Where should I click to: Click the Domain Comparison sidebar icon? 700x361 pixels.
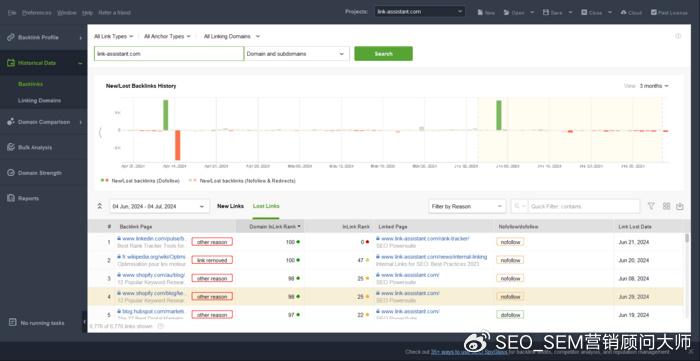(11, 122)
